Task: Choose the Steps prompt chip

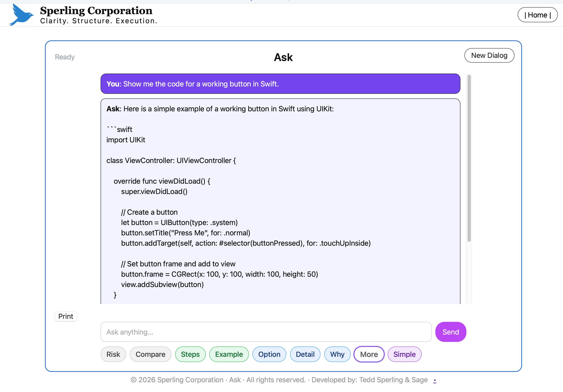Action: (x=190, y=354)
